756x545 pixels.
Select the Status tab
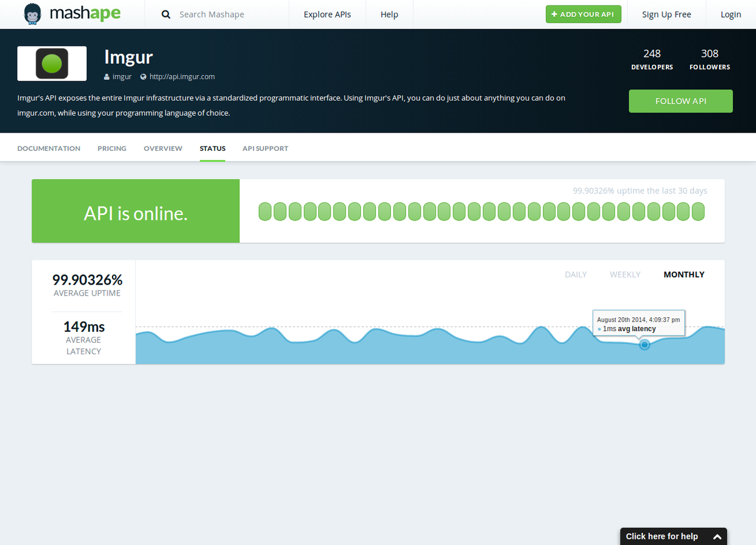(x=212, y=148)
